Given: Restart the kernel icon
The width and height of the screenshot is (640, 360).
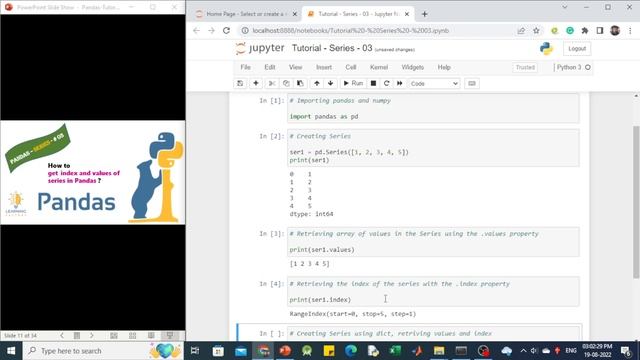Looking at the screenshot, I should tap(386, 83).
